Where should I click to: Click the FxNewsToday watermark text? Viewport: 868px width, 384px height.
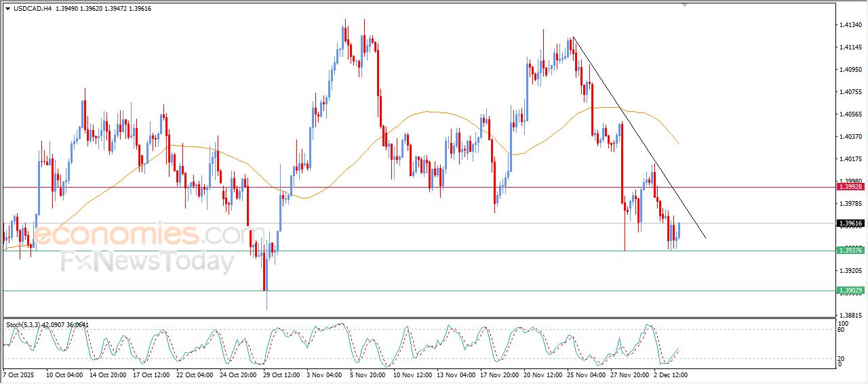147,261
